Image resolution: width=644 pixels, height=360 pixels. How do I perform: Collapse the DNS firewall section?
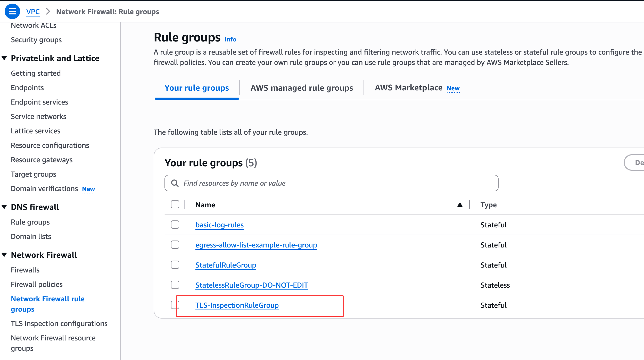pos(4,207)
